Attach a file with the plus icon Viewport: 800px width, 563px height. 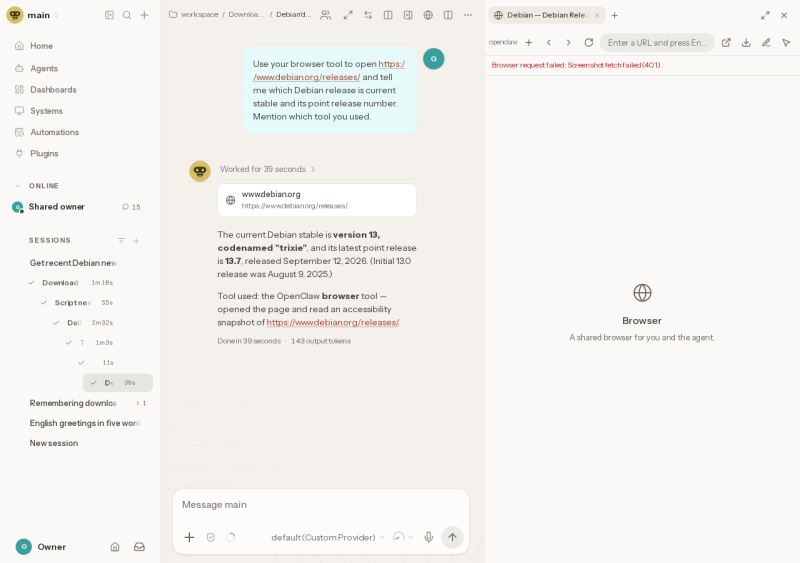[189, 537]
